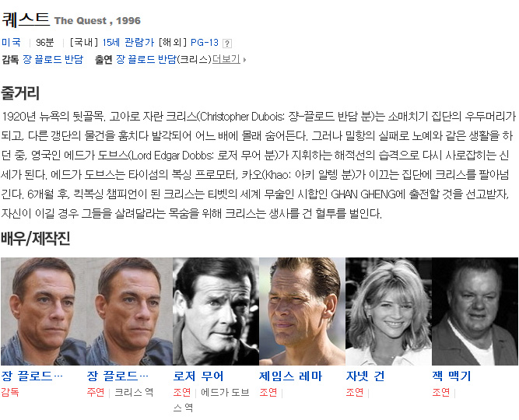Click the PG-13 rating help question icon

pos(227,44)
